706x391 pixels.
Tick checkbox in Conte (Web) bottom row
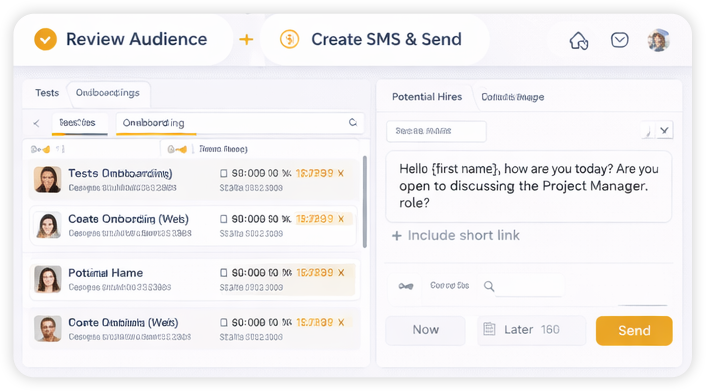click(223, 323)
